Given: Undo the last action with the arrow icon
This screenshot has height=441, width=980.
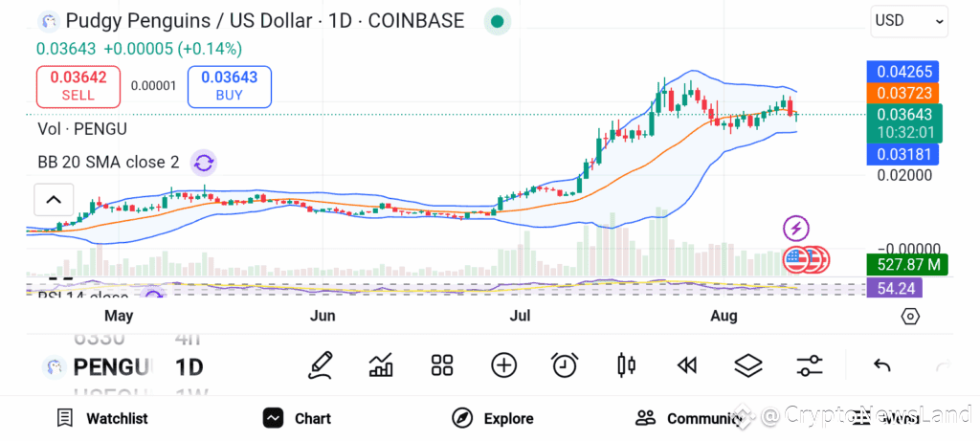Looking at the screenshot, I should point(881,365).
